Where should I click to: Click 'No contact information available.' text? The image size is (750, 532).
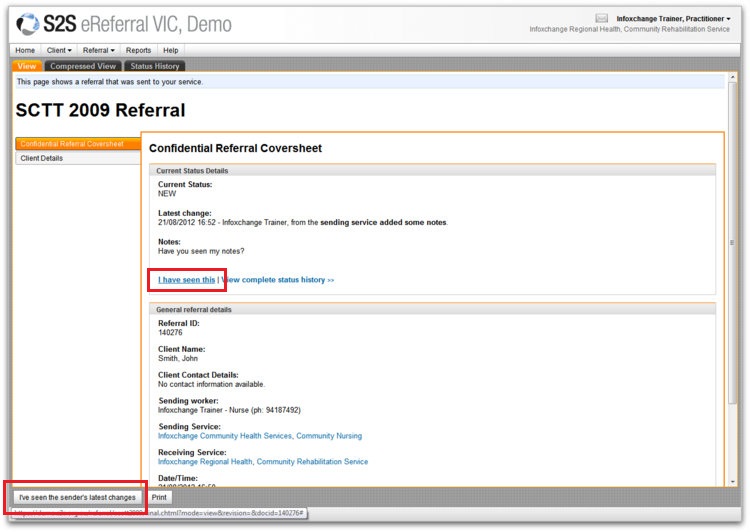[x=211, y=384]
